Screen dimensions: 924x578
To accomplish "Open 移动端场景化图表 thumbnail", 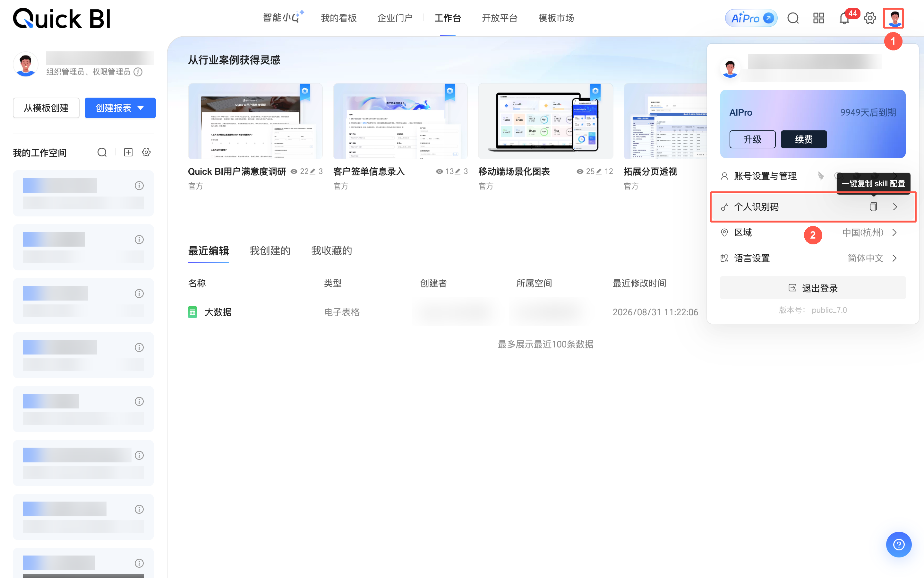I will [546, 121].
